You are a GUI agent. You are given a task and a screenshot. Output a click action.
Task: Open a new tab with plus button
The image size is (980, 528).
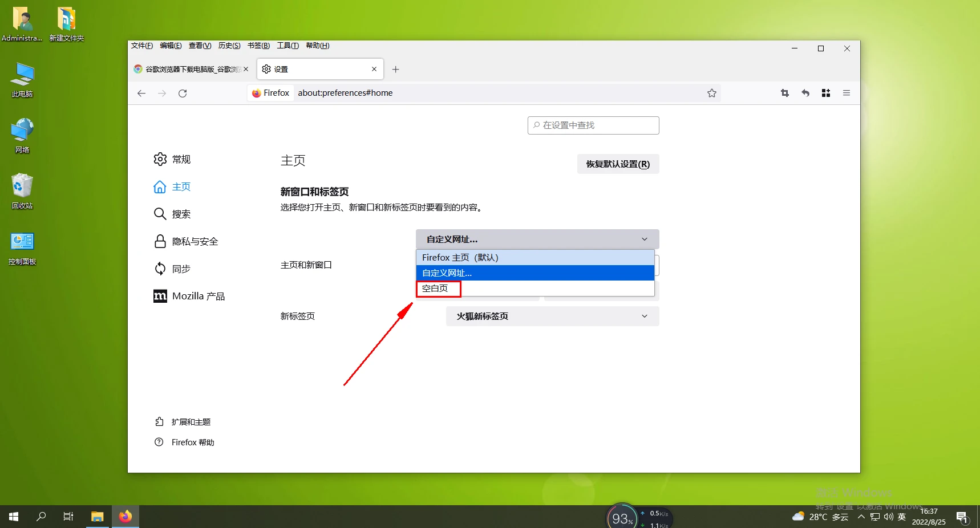396,69
